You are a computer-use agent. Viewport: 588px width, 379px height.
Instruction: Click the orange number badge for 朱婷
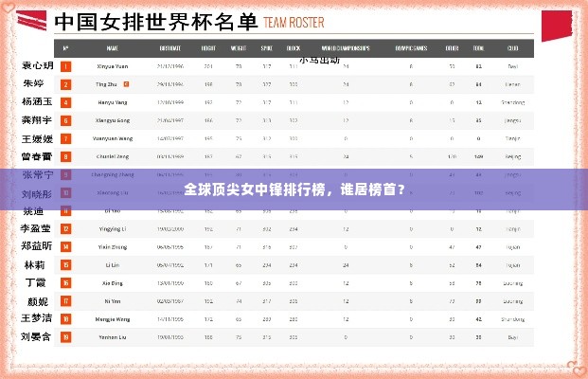(x=65, y=84)
